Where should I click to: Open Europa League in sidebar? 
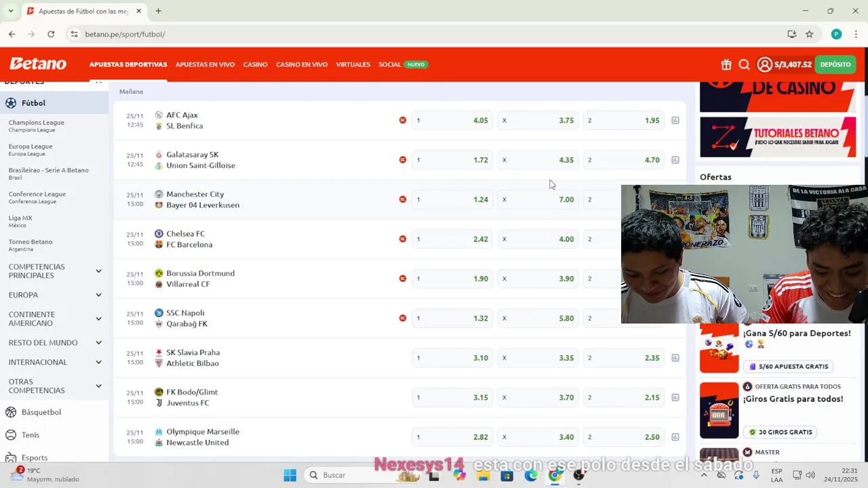coord(31,149)
